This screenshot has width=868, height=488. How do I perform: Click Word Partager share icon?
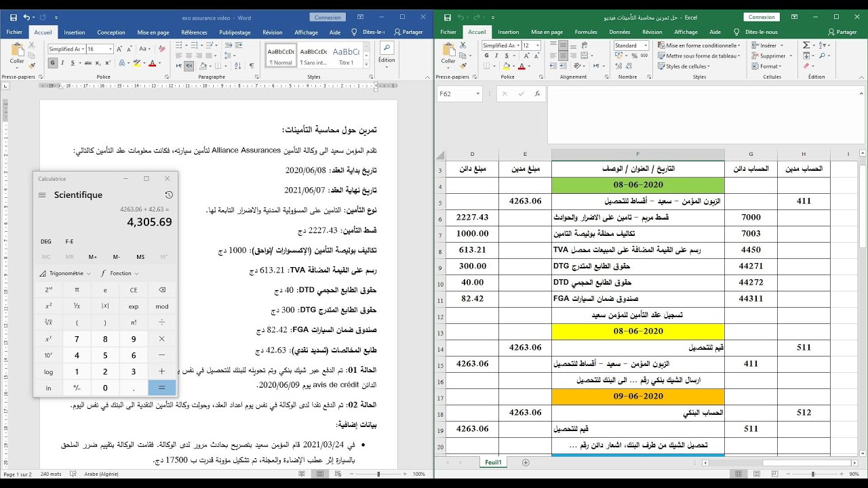point(408,32)
